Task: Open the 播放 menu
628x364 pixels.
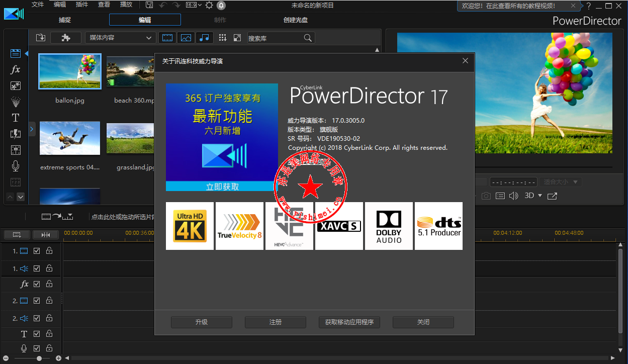Action: coord(126,5)
